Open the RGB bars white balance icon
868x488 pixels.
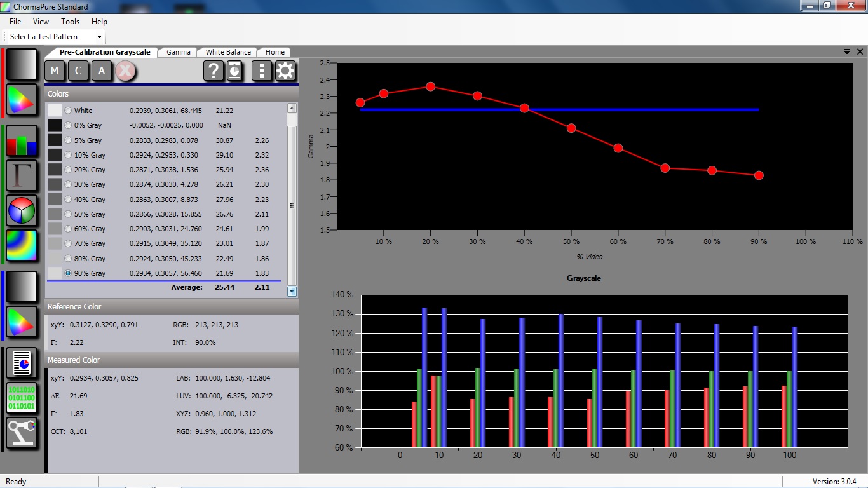point(22,141)
